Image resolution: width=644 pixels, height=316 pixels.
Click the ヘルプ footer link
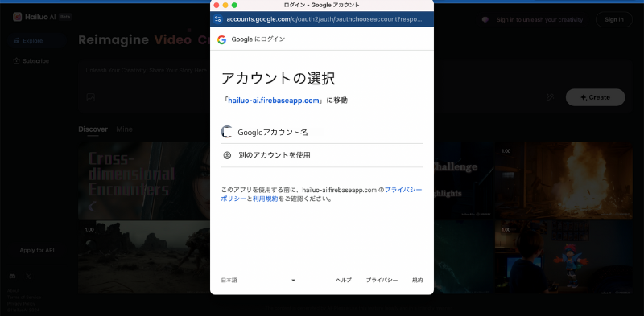344,281
